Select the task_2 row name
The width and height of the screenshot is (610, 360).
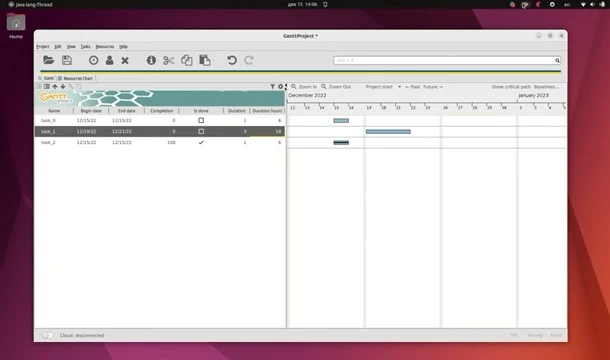(48, 142)
